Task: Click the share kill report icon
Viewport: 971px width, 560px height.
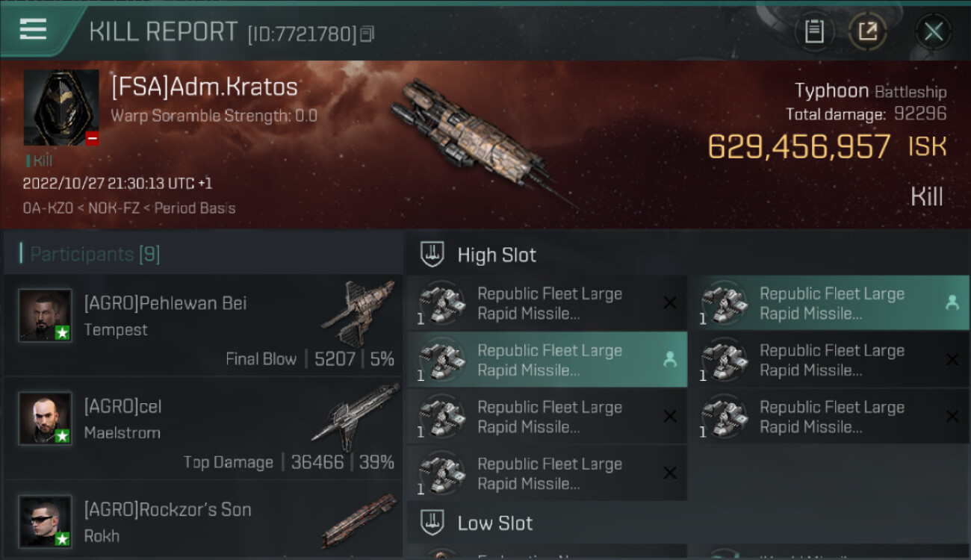Action: point(867,31)
